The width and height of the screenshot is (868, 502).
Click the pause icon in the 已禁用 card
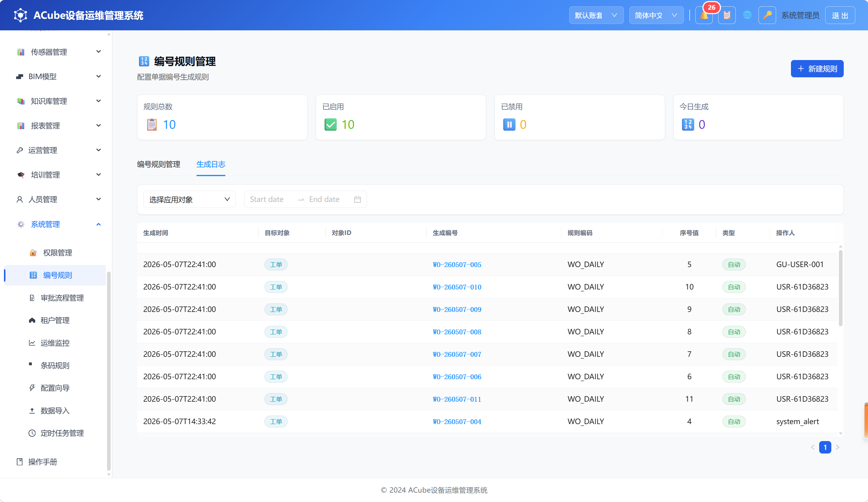pos(509,124)
